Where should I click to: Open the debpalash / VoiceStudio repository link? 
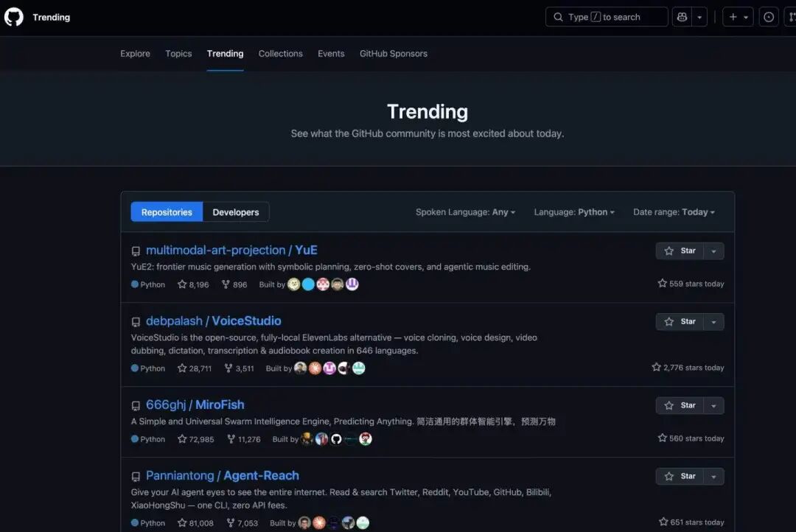point(214,321)
